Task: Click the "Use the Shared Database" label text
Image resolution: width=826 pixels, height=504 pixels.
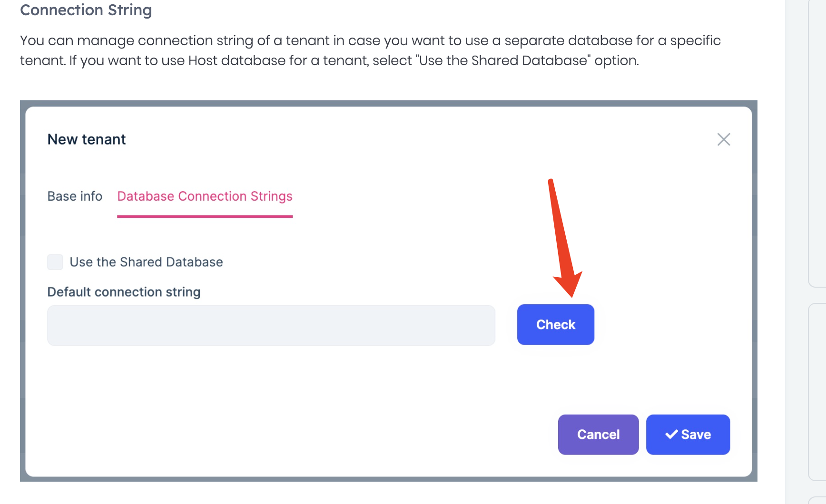Action: click(146, 262)
